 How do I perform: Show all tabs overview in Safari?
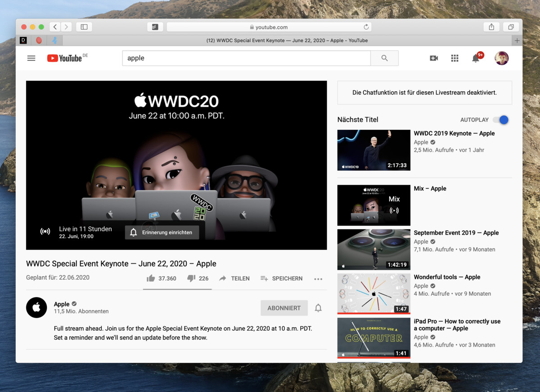[511, 27]
